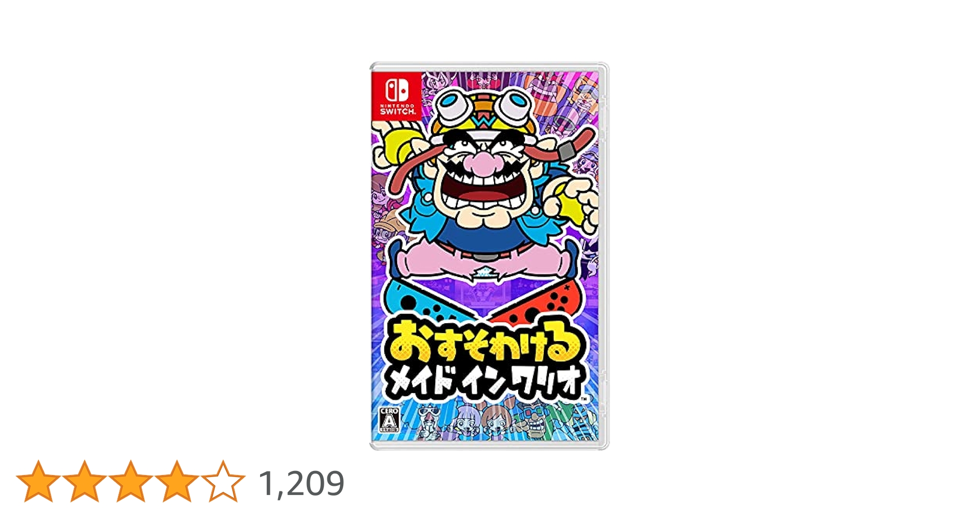This screenshot has height=513, width=980.
Task: Click the third filled rating star
Action: click(130, 481)
